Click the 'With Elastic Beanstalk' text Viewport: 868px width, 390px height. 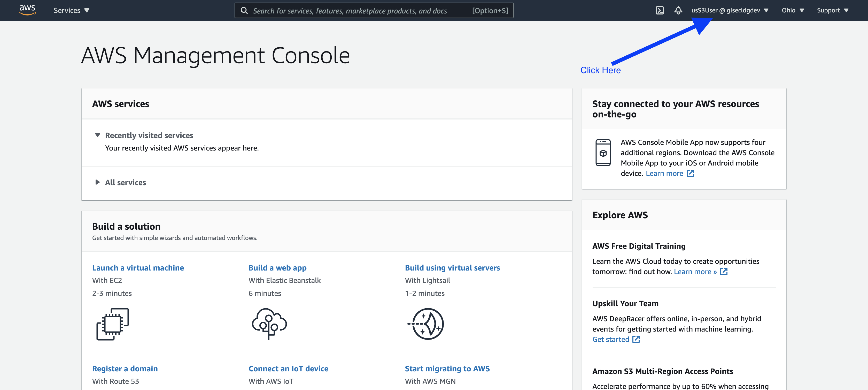pyautogui.click(x=284, y=280)
